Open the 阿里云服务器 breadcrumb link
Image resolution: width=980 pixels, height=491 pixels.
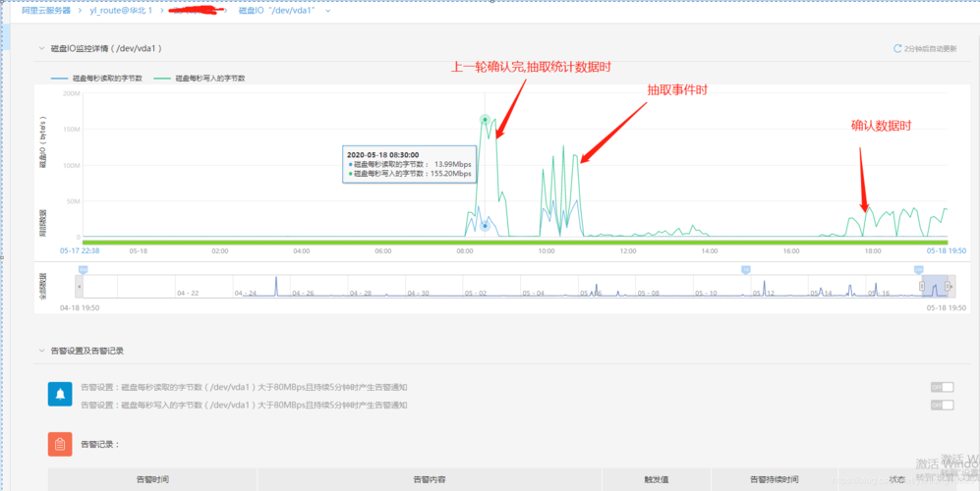pos(46,11)
